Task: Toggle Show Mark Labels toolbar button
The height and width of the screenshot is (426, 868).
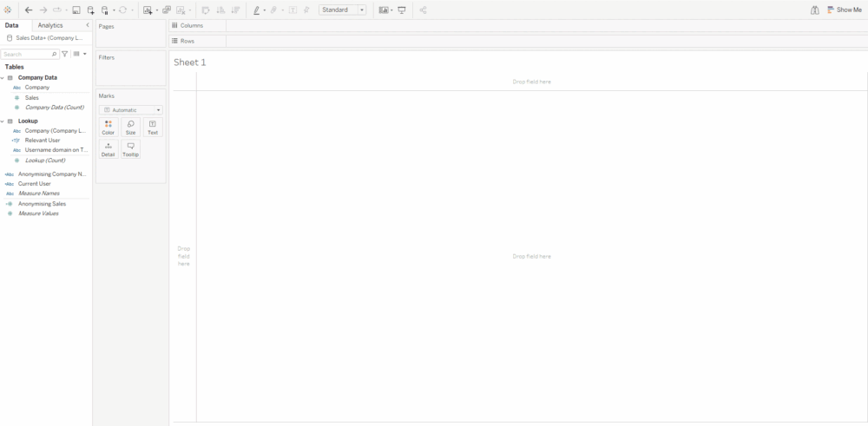Action: tap(293, 10)
